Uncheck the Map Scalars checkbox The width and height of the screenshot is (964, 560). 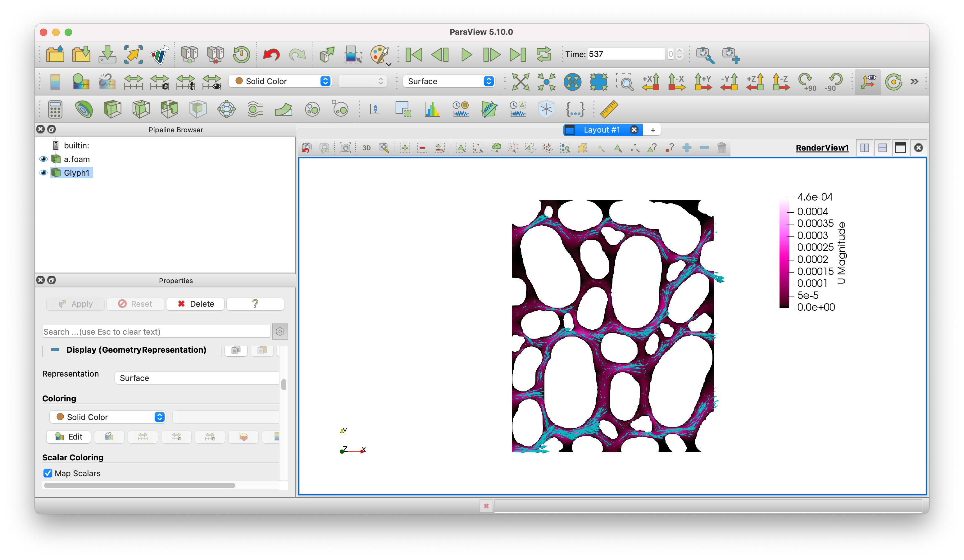[48, 473]
